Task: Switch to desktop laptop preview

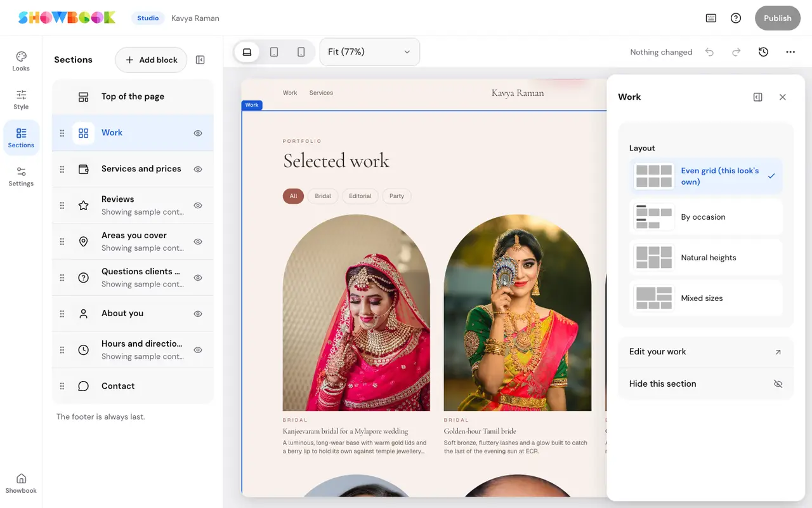Action: click(247, 52)
